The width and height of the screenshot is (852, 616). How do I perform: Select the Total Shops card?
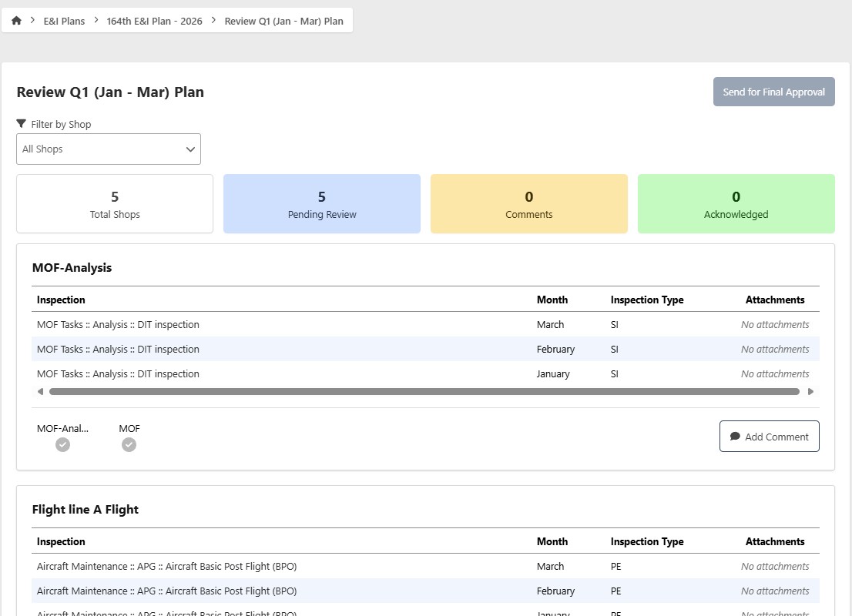pos(115,204)
